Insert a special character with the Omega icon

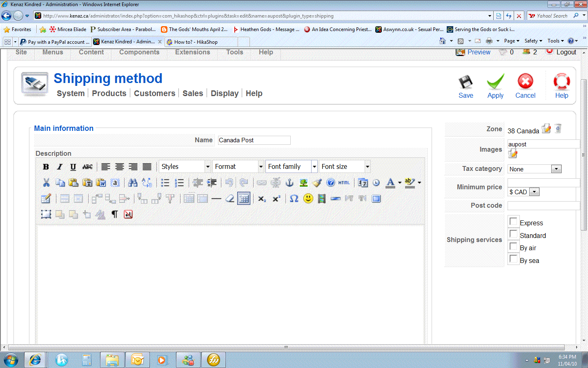point(294,199)
